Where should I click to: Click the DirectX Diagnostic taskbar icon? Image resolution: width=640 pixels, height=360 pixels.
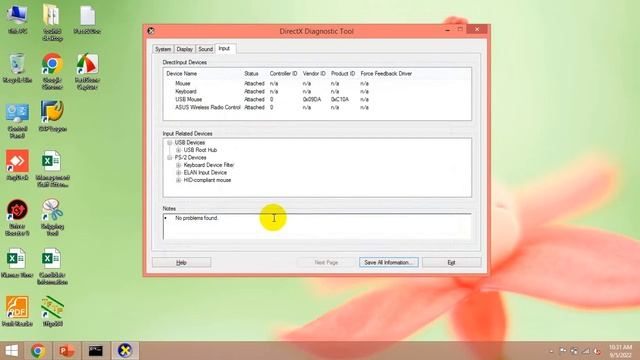(x=124, y=351)
